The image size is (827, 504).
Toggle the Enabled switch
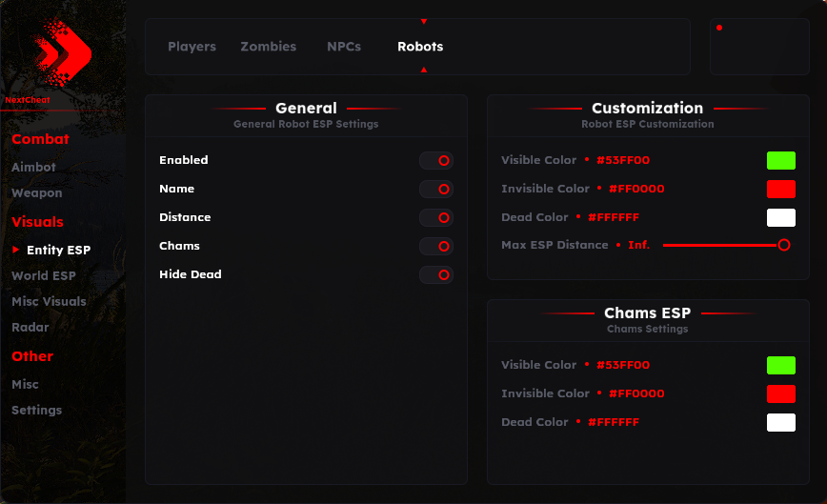click(x=436, y=160)
